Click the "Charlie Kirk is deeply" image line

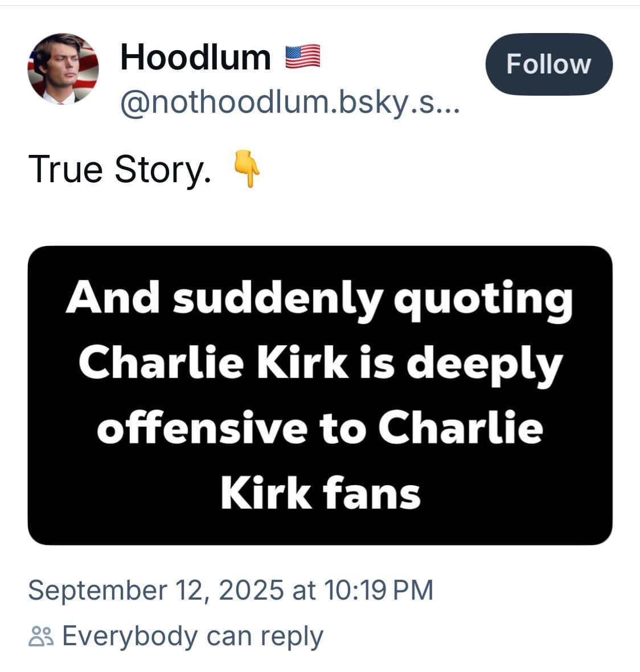click(x=320, y=364)
